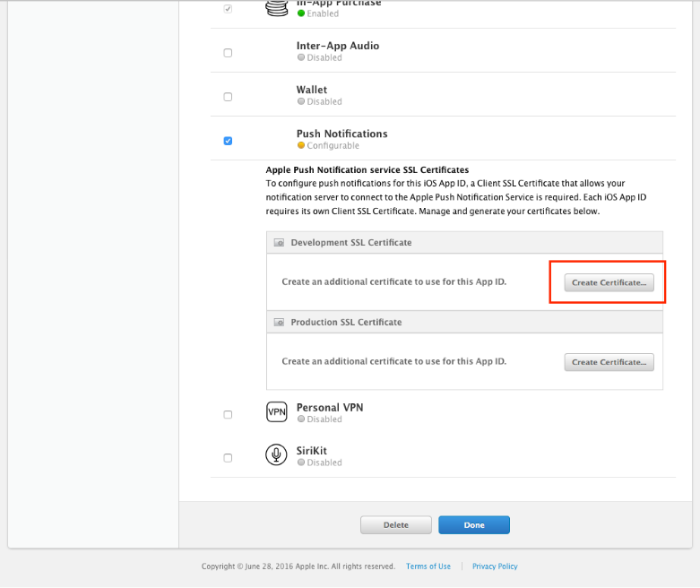700x588 pixels.
Task: Click the green Enabled status dot
Action: pos(301,14)
